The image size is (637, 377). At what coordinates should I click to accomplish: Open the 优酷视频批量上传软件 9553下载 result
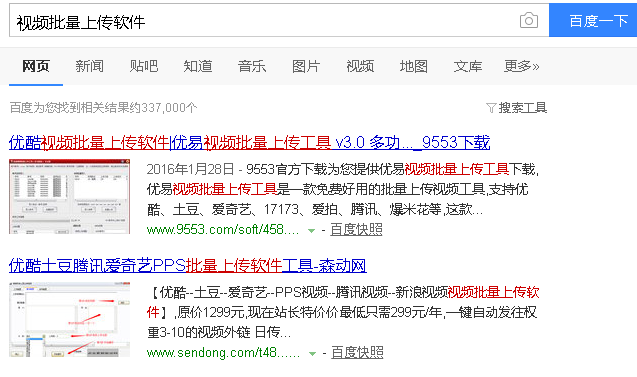[249, 143]
